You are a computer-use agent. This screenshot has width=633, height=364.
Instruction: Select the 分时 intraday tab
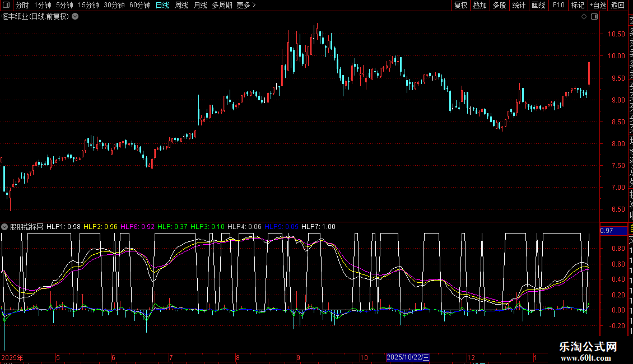(22, 5)
